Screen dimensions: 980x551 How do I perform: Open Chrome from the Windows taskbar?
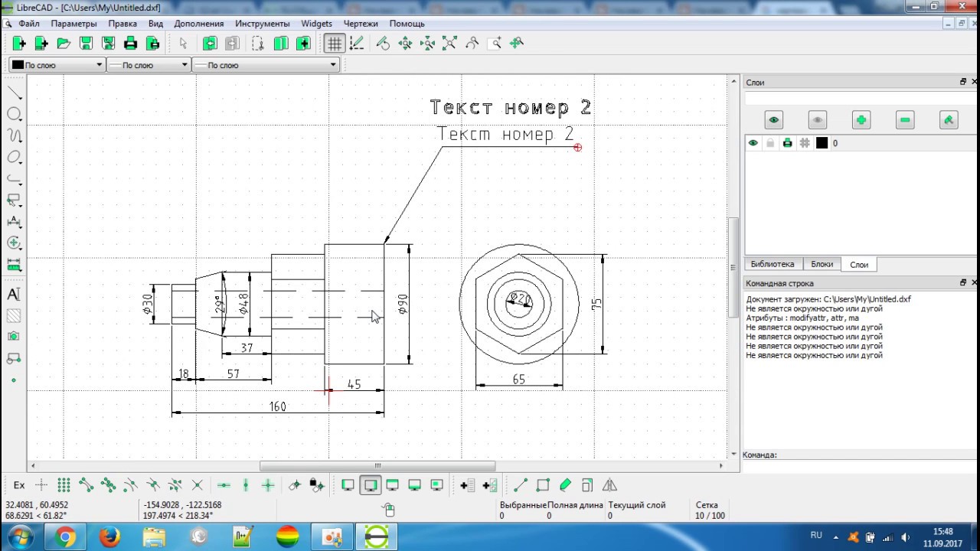64,537
